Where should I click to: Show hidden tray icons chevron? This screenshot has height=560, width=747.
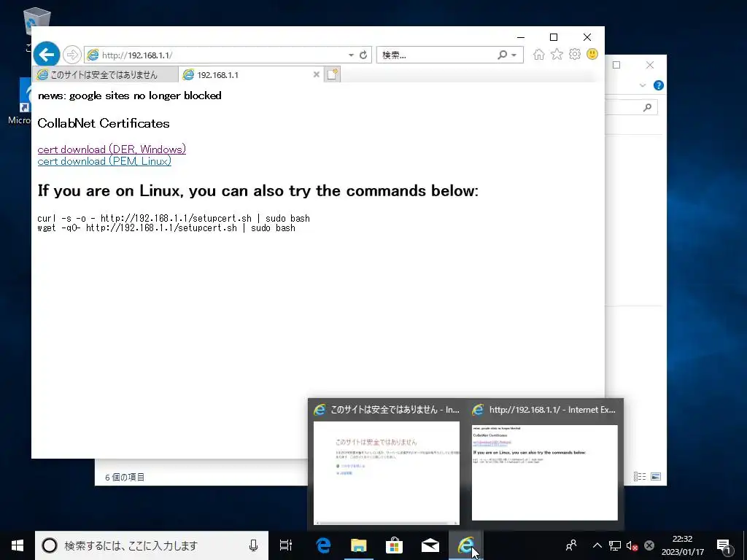(597, 545)
